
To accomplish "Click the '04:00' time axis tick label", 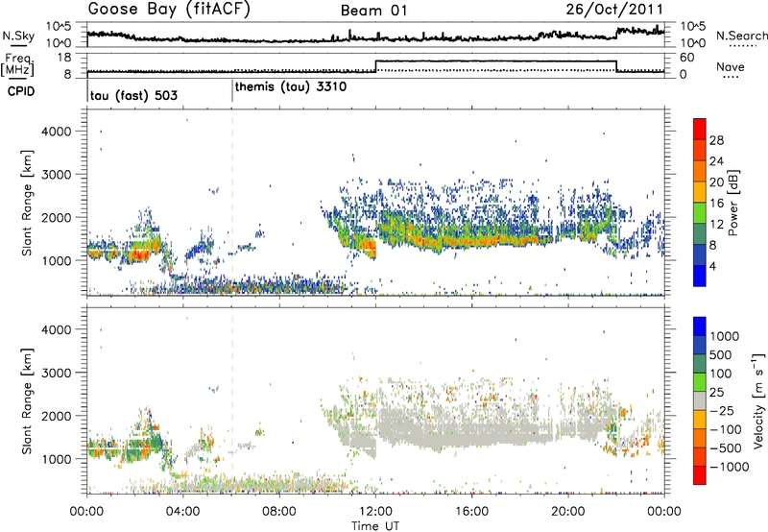I will click(x=183, y=512).
